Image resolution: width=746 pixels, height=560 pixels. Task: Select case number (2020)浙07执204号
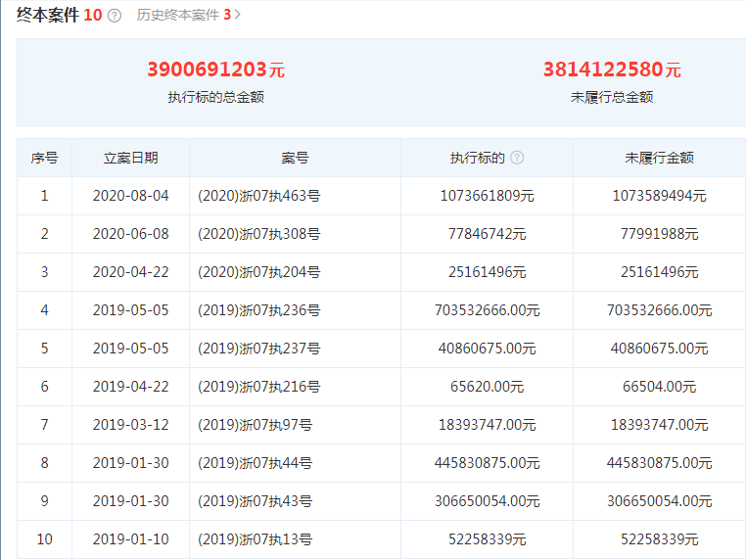tap(259, 272)
